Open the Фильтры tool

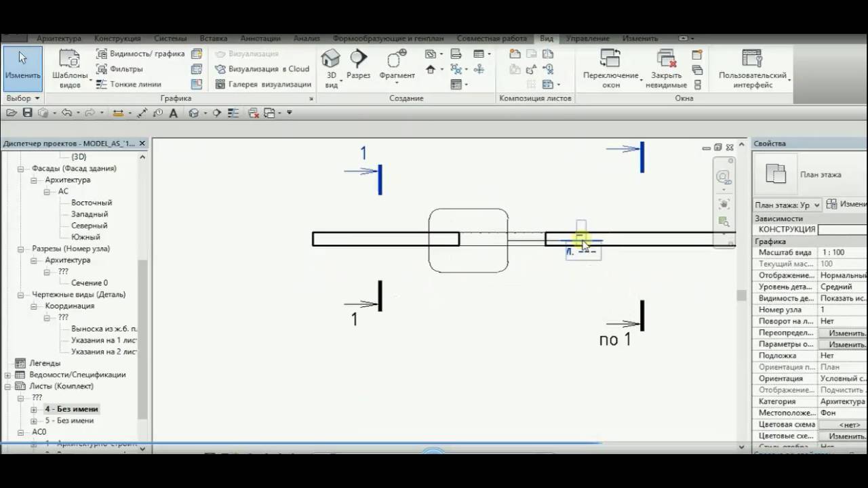coord(119,69)
